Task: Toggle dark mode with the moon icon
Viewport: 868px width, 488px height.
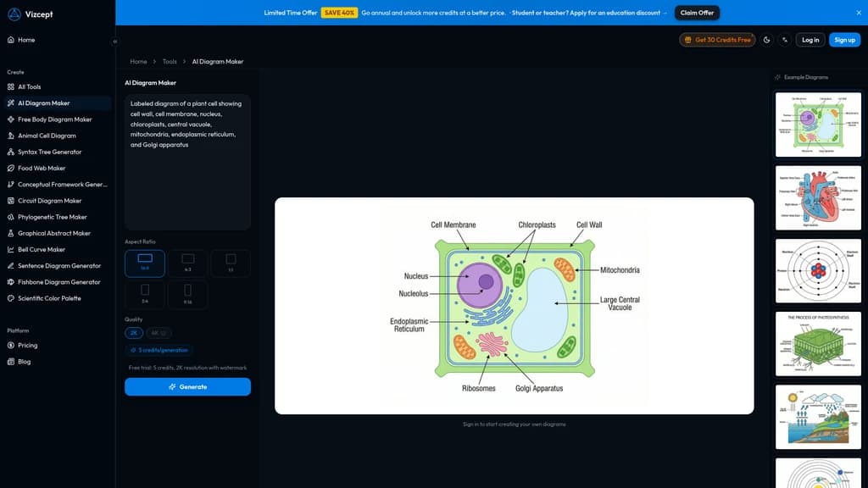Action: point(766,40)
